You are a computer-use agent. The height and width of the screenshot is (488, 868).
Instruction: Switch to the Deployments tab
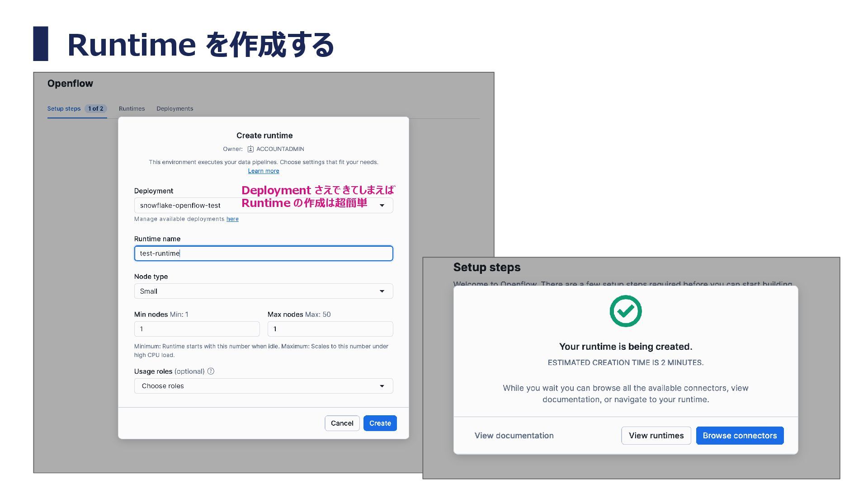click(175, 109)
